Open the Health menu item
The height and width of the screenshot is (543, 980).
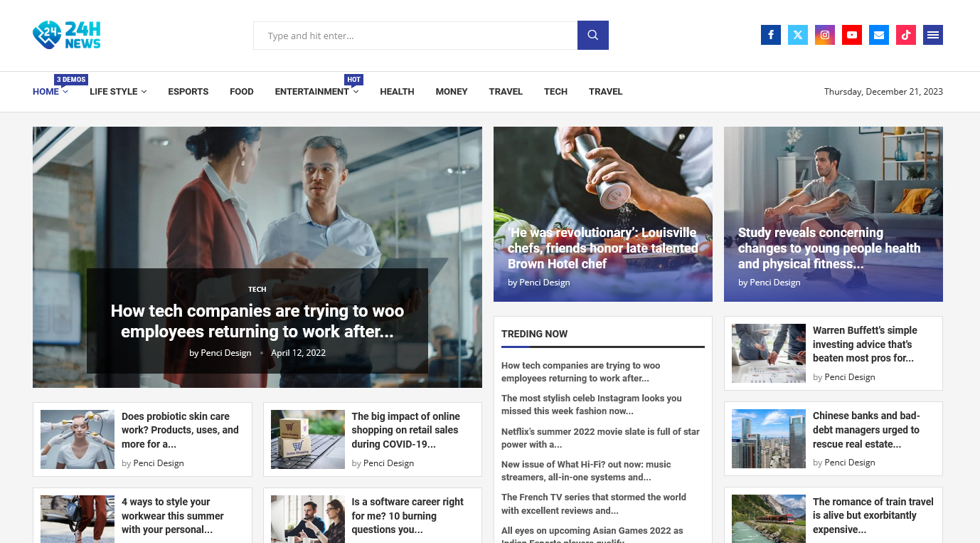point(397,92)
